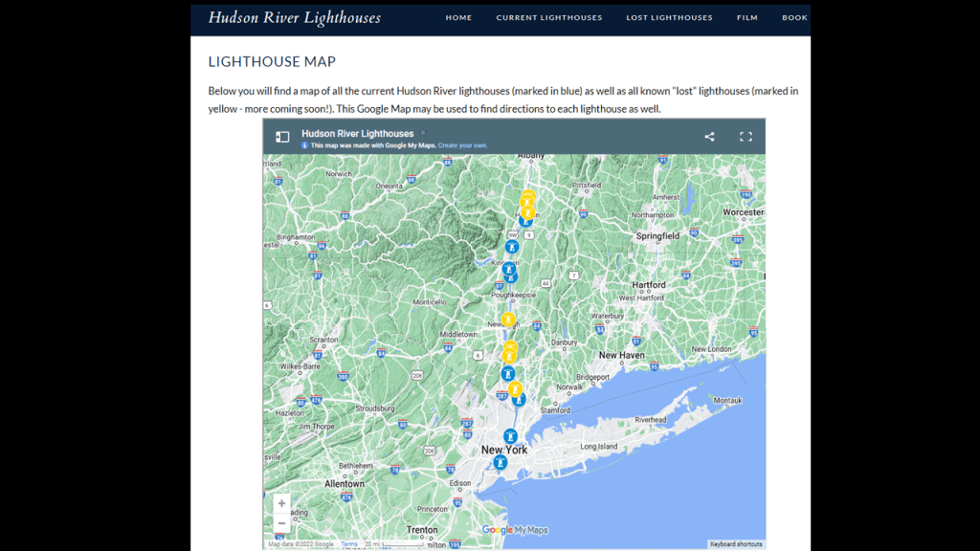Star the Hudson River Lighthouses map
Viewport: 980px width, 551px height.
point(423,134)
